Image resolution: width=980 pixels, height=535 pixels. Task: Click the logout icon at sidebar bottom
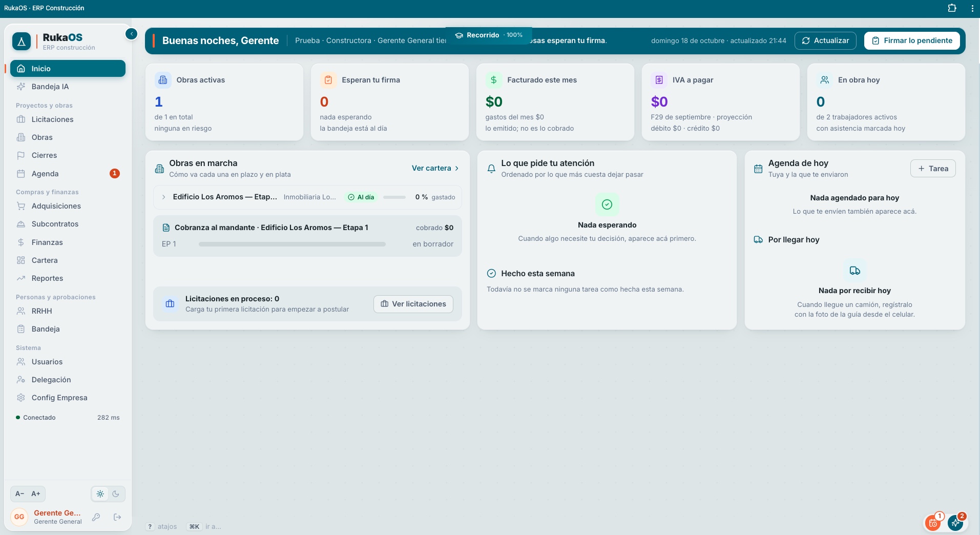pos(117,517)
